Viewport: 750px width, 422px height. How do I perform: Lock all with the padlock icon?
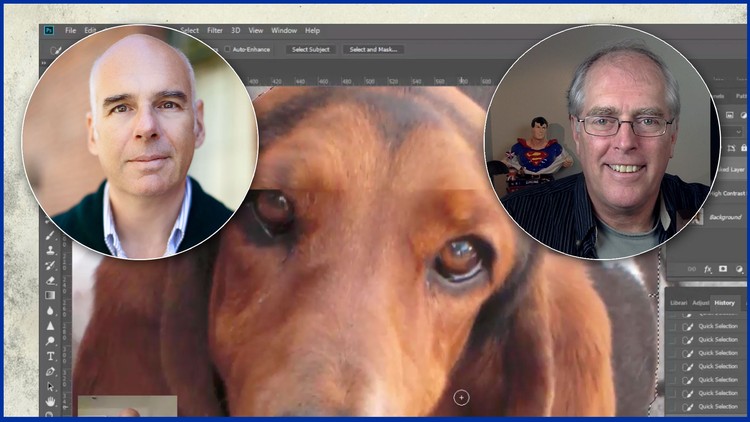coord(744,148)
